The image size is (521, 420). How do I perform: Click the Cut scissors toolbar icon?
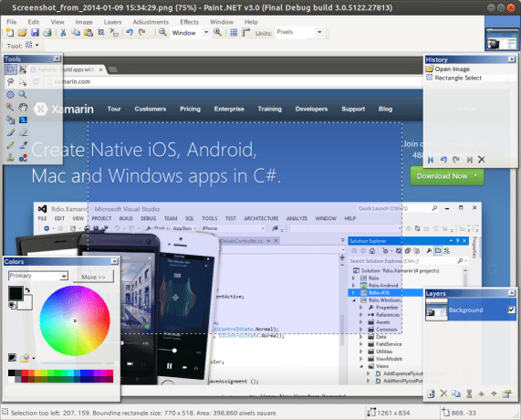click(63, 33)
